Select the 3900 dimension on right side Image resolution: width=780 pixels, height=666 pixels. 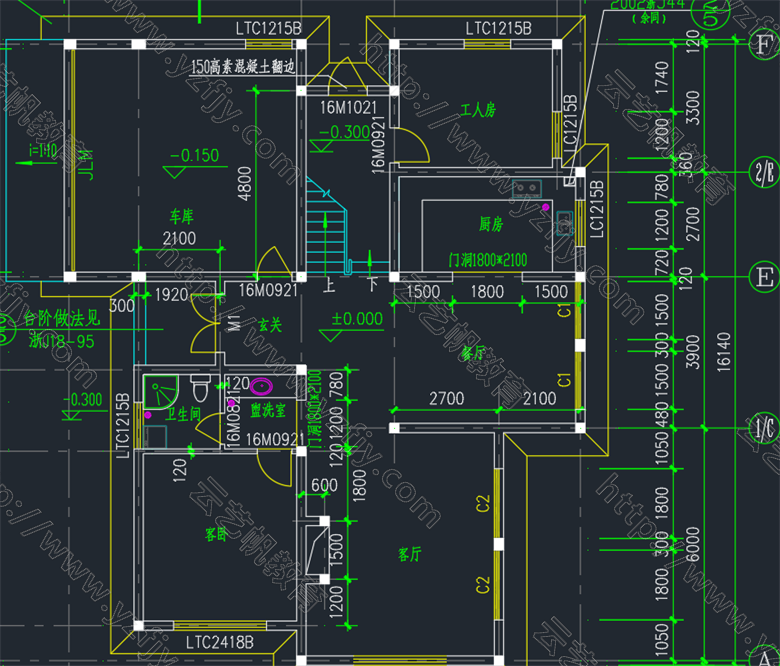pyautogui.click(x=692, y=352)
